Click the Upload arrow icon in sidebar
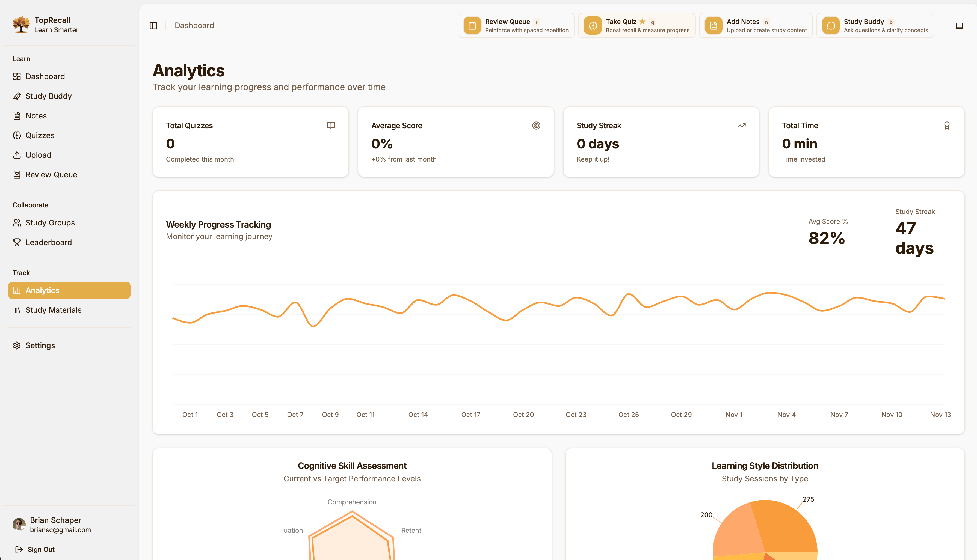 coord(17,155)
